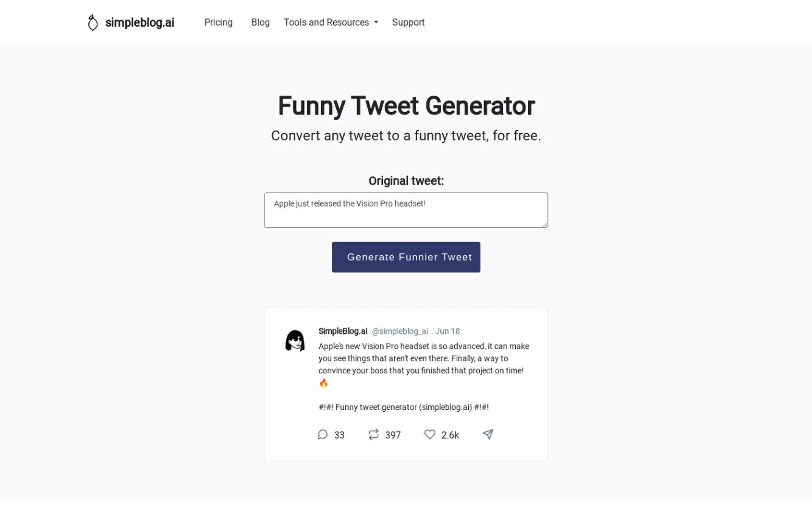This screenshot has height=508, width=812.
Task: Click the retweet icon showing 397
Action: point(374,434)
